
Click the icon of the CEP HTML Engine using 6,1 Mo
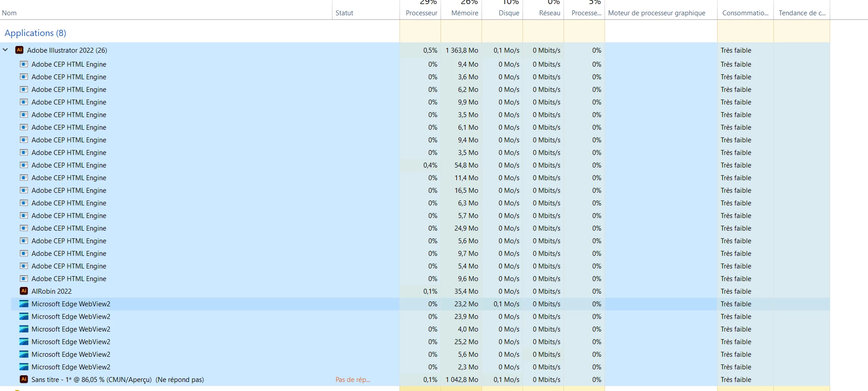coord(24,127)
